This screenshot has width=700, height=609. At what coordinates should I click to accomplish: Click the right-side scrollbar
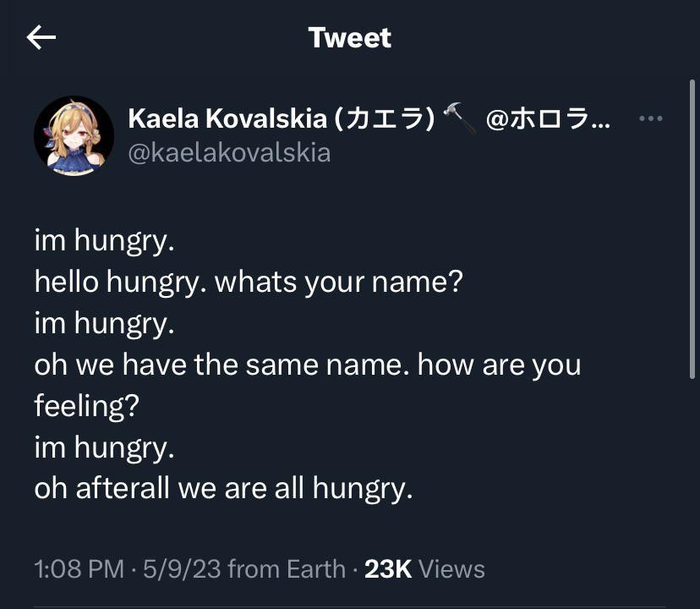coord(692,228)
